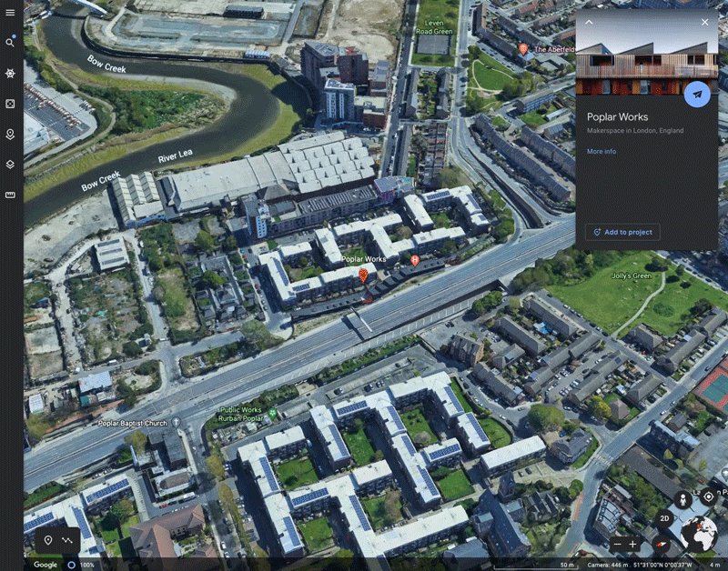Open Map Style layers icon
The height and width of the screenshot is (571, 728).
coord(10,165)
